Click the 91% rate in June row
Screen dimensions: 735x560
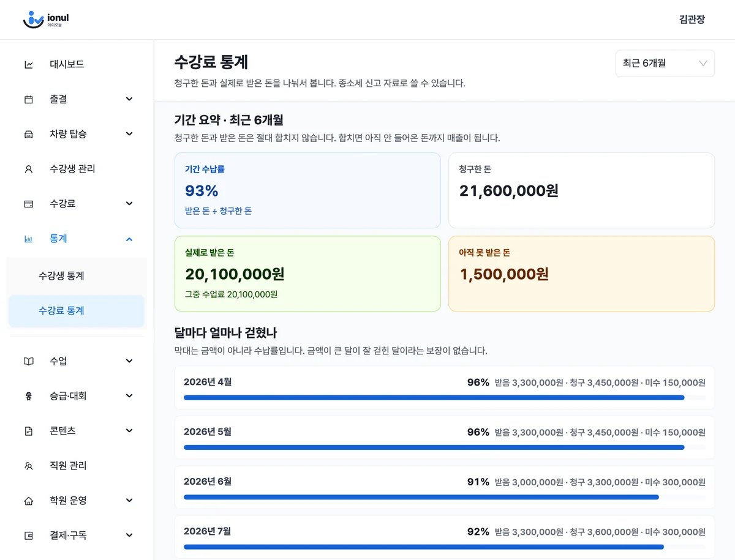point(478,482)
